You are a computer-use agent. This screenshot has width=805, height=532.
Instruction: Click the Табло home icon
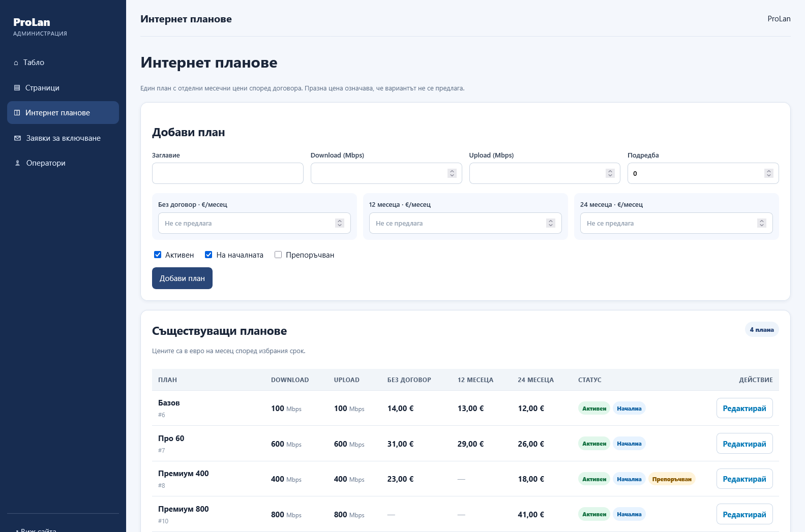point(16,63)
